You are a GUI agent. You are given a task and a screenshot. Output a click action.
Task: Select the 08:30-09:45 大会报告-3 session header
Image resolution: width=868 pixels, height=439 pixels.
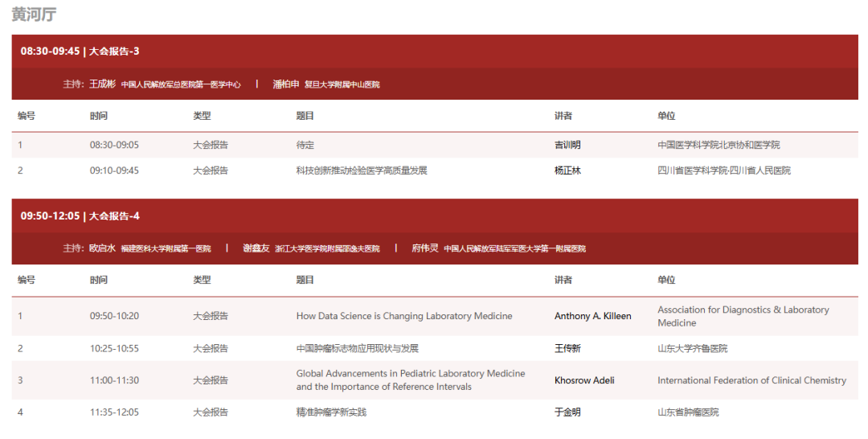[435, 51]
